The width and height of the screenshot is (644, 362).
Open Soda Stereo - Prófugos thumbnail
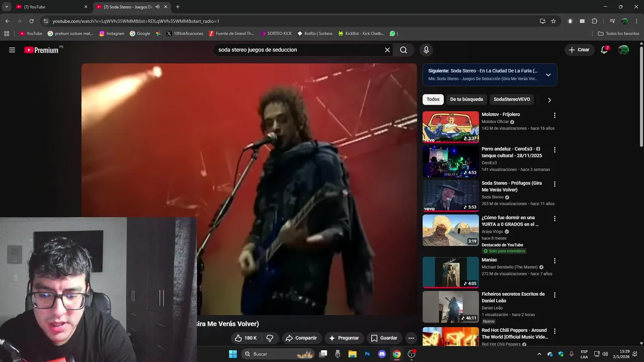(451, 196)
